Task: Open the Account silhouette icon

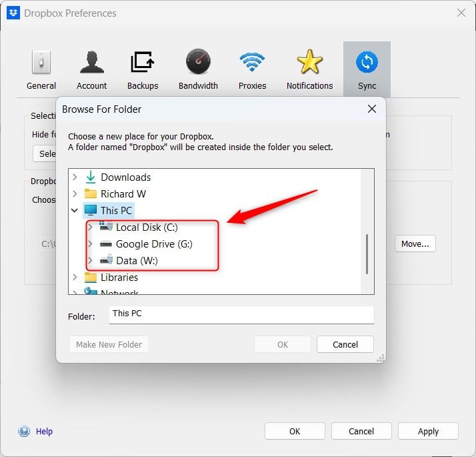Action: click(92, 62)
